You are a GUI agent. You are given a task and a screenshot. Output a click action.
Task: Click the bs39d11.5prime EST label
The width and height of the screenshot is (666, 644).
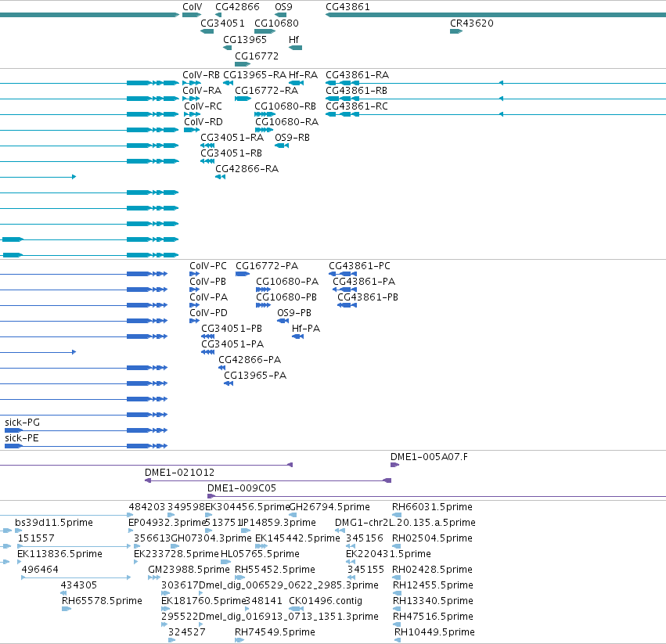point(54,523)
